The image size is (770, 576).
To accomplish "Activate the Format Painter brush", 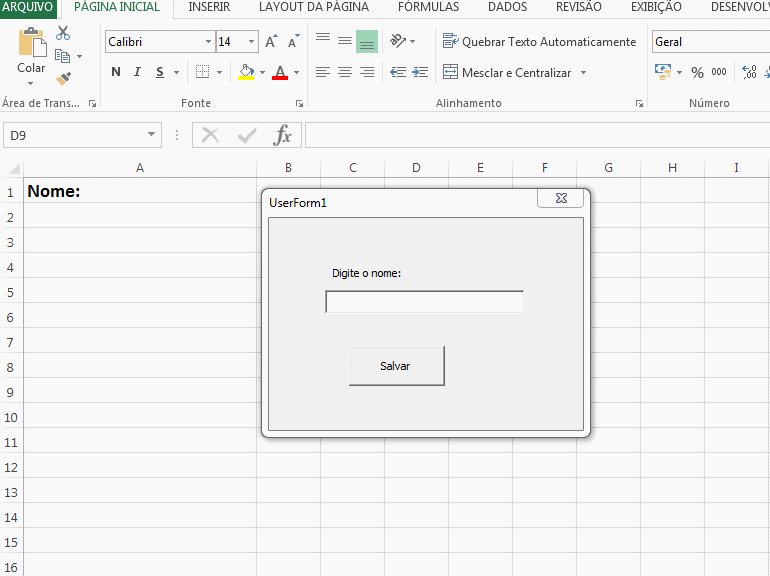I will pyautogui.click(x=63, y=78).
